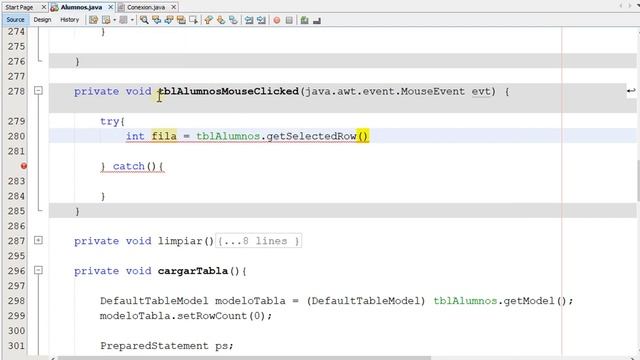The height and width of the screenshot is (360, 640).
Task: Click the line-wrap arrow glyph on line 278
Action: pyautogui.click(x=631, y=91)
